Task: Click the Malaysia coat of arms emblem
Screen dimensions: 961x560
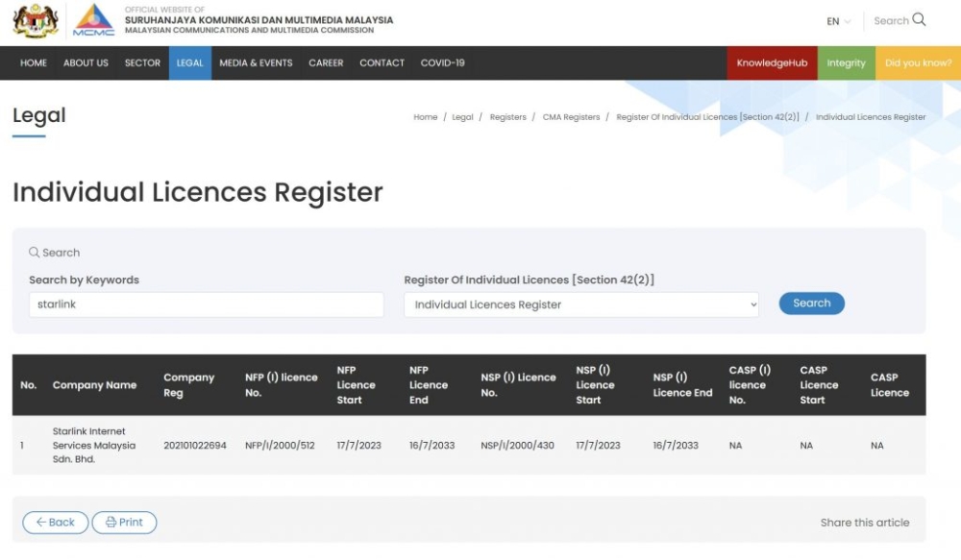Action: pyautogui.click(x=36, y=20)
